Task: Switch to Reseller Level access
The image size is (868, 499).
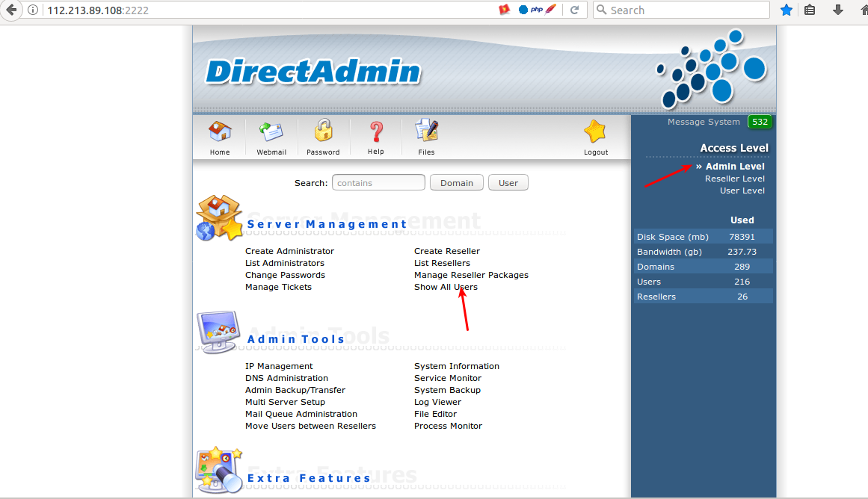Action: [x=735, y=179]
